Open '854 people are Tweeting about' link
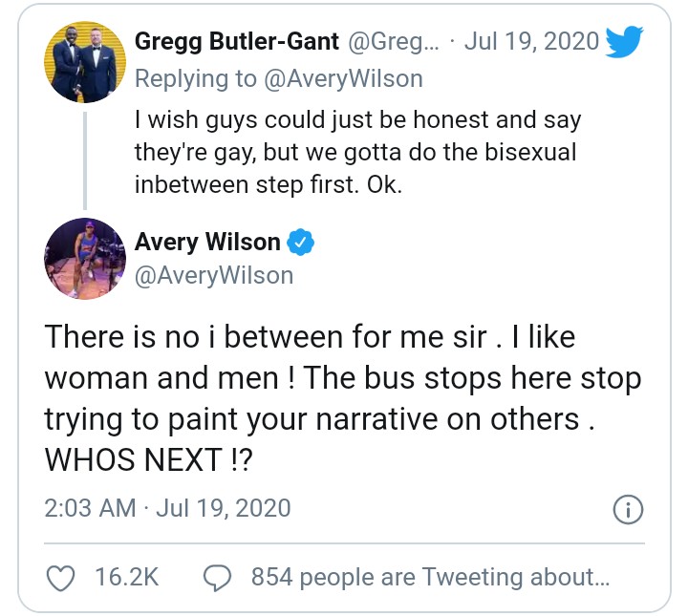 point(429,577)
